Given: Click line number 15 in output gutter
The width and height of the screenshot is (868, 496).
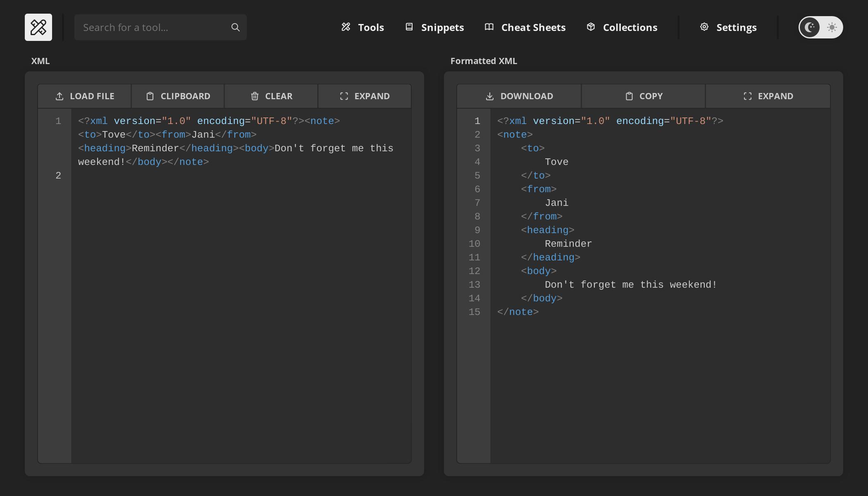Looking at the screenshot, I should pyautogui.click(x=474, y=312).
